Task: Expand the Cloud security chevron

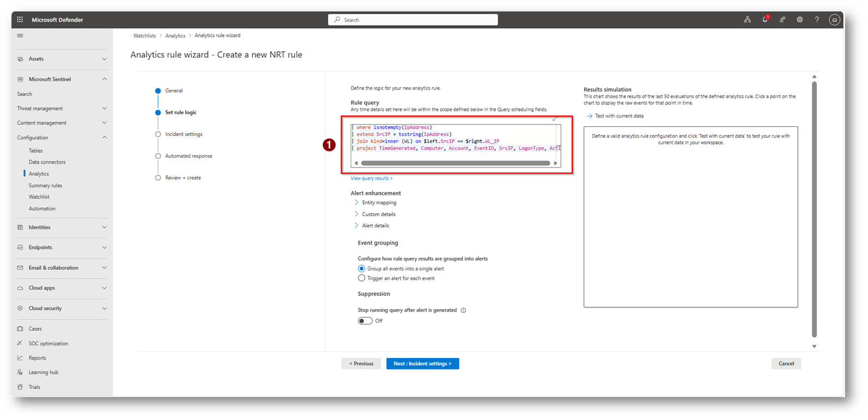Action: [x=104, y=308]
